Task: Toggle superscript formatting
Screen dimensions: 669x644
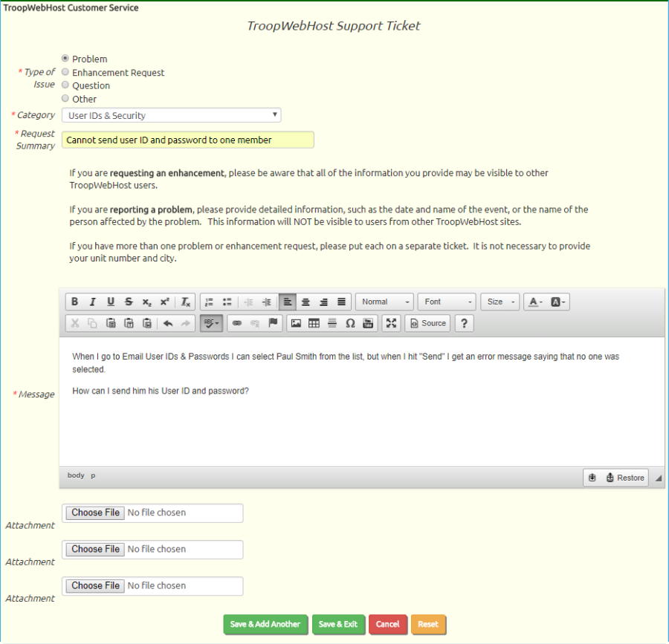Action: [x=164, y=302]
